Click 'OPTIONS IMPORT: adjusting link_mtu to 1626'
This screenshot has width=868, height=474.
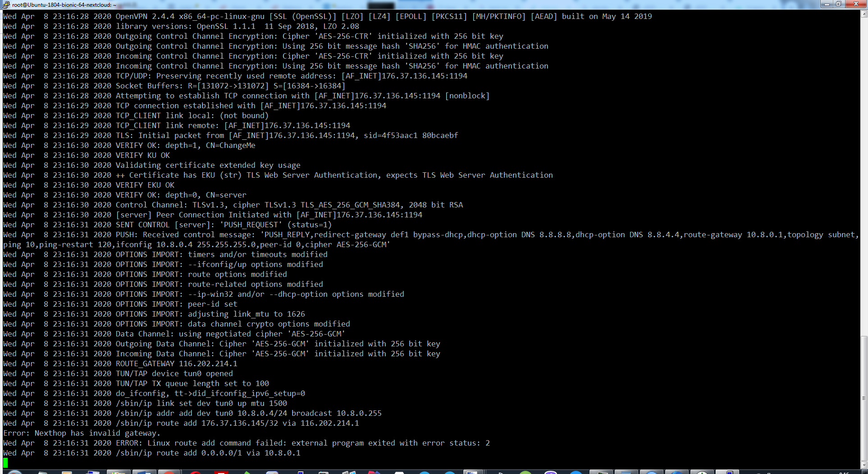pyautogui.click(x=210, y=314)
